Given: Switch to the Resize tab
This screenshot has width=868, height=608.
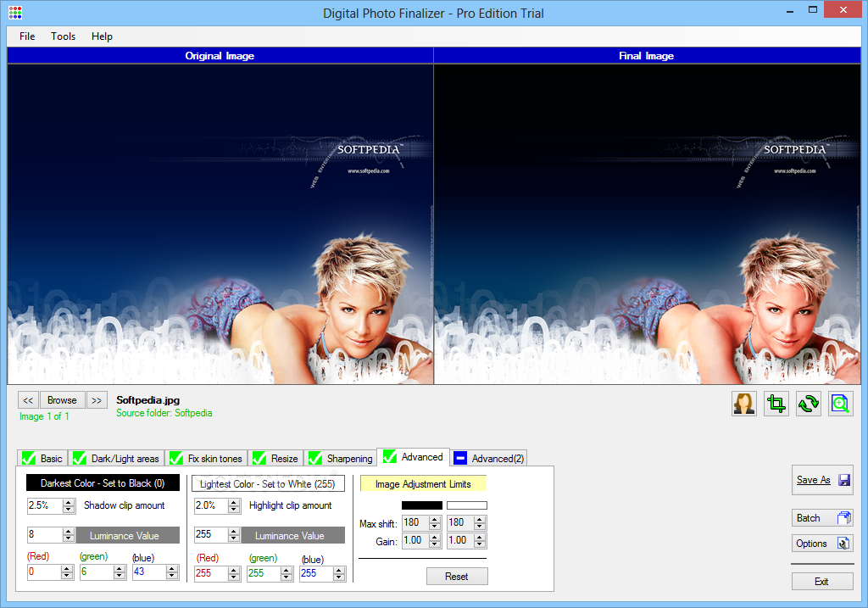Looking at the screenshot, I should click(x=275, y=459).
